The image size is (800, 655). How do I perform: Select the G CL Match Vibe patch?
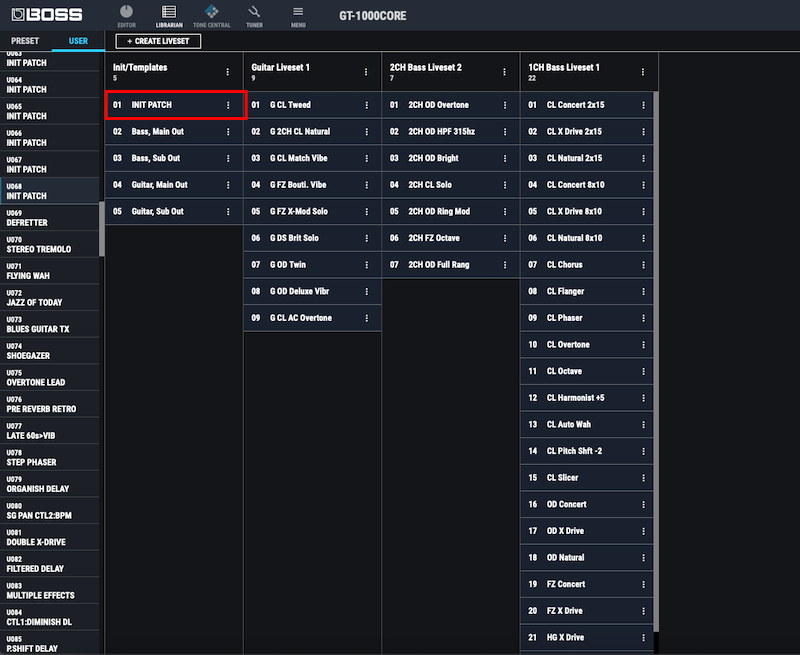pos(312,158)
